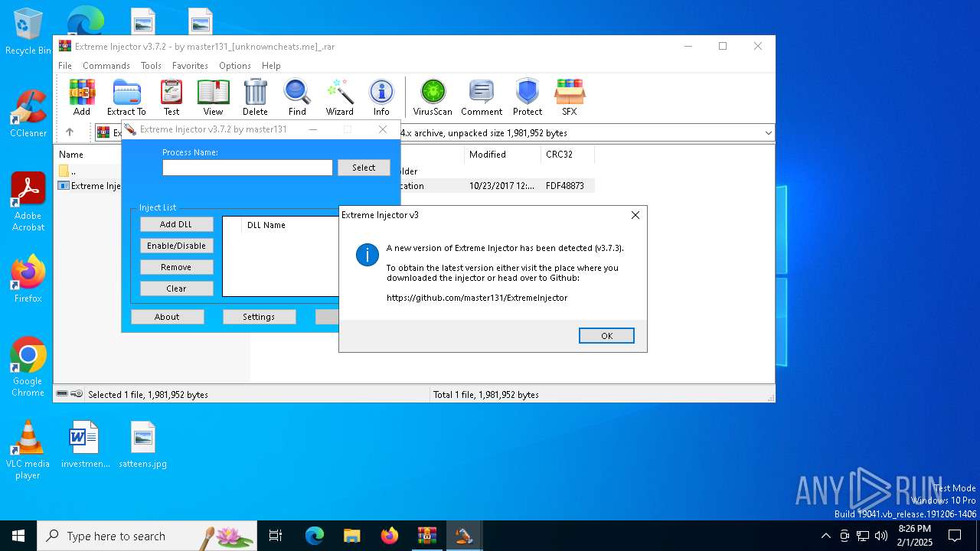Screen dimensions: 980x551
Task: Click Windows search box in the taskbar
Action: point(147,536)
